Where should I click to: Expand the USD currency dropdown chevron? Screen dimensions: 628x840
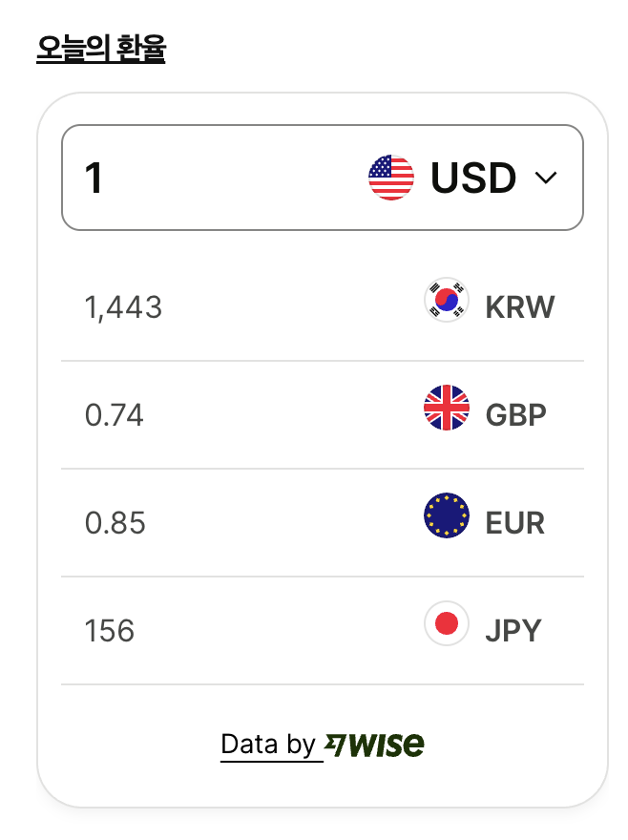(x=546, y=178)
